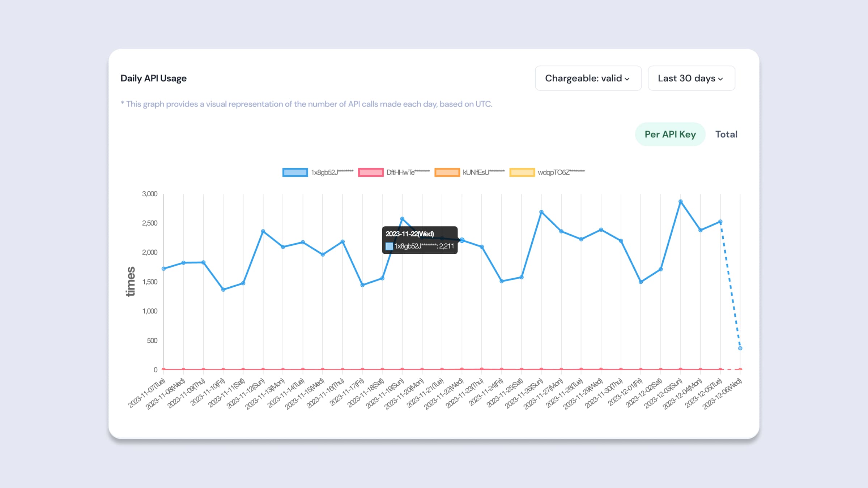Toggle the DftHHwTe pink legend swatch
The width and height of the screenshot is (868, 488).
371,172
